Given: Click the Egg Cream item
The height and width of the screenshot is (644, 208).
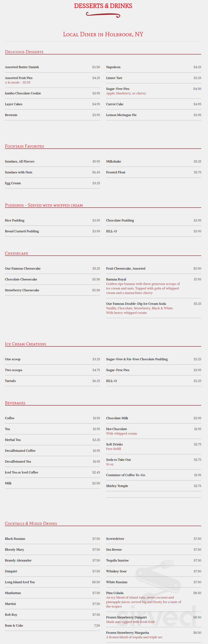Looking at the screenshot, I should (13, 183).
